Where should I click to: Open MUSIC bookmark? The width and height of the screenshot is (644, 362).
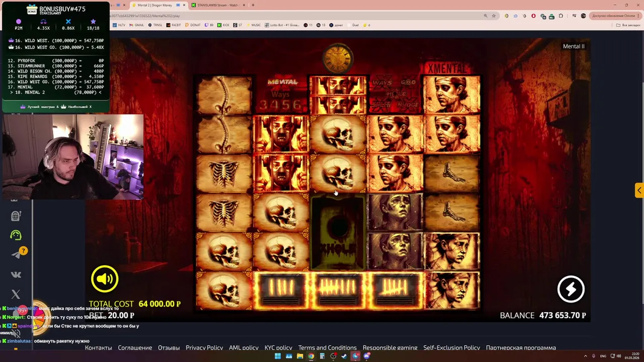coord(254,25)
